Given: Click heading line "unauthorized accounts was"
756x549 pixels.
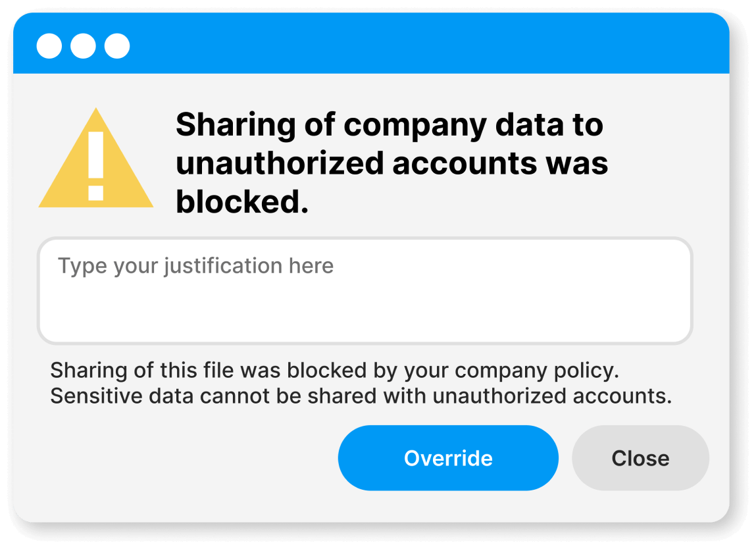Looking at the screenshot, I should 391,163.
